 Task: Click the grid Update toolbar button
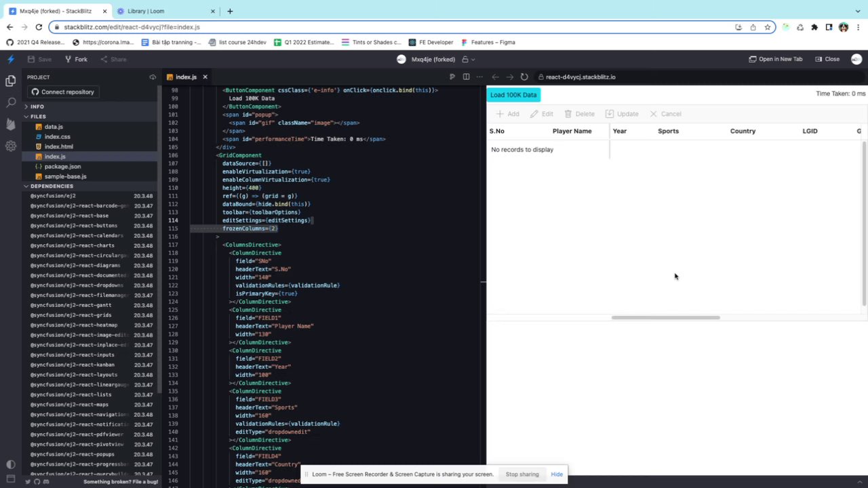tap(622, 114)
